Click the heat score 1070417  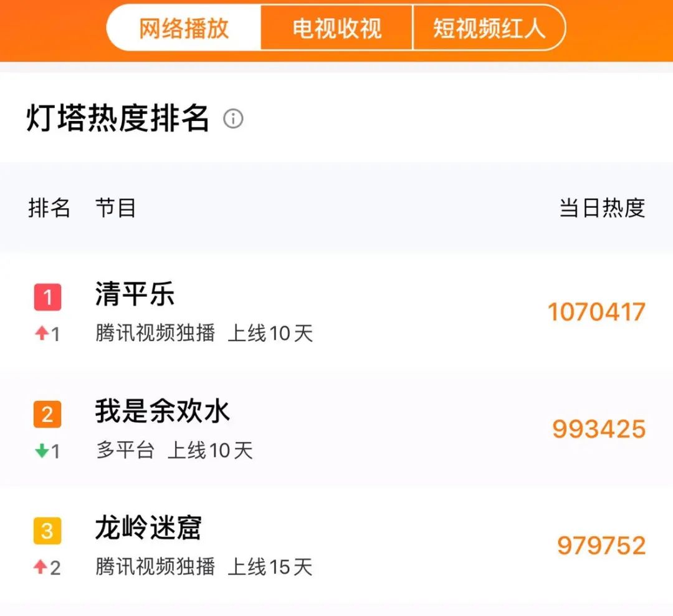pyautogui.click(x=597, y=312)
